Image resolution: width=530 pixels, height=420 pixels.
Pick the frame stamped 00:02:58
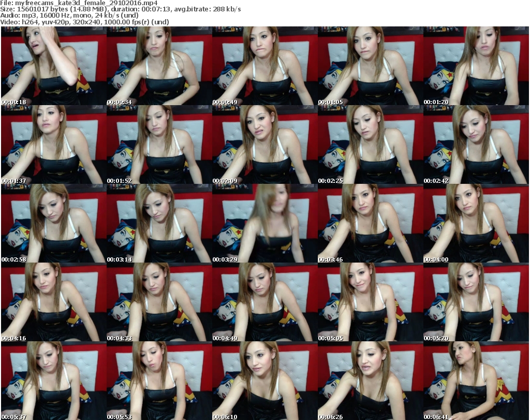coord(54,223)
